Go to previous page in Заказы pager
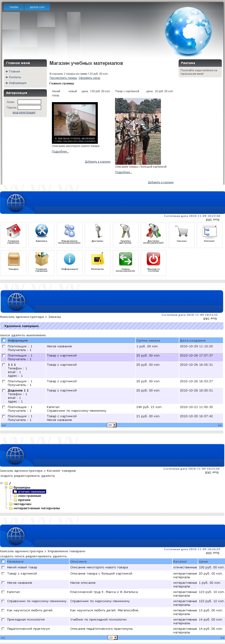This screenshot has width=225, height=644. [4, 425]
